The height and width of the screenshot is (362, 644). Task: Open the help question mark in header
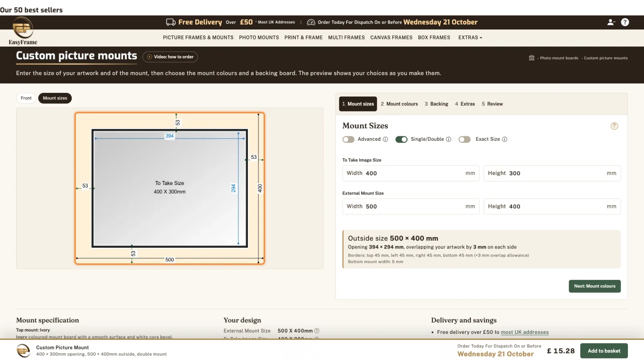[x=625, y=22]
